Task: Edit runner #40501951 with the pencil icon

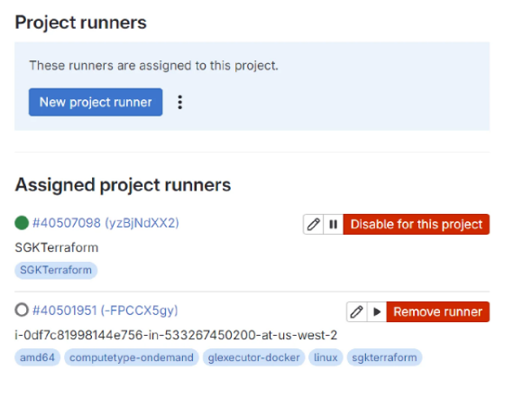Action: (x=356, y=311)
